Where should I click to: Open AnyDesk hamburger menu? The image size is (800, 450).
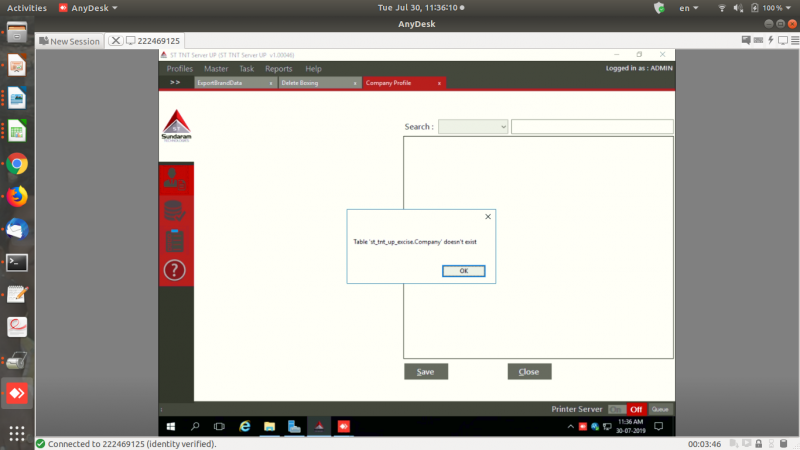795,40
